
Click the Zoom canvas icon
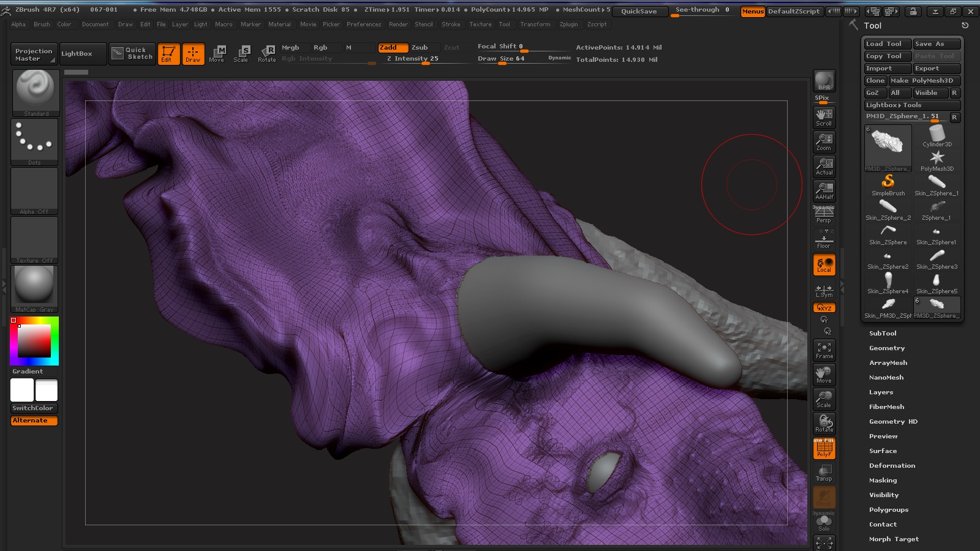point(824,141)
